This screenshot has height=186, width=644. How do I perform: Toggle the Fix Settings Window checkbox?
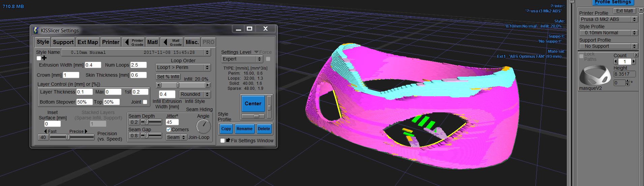pyautogui.click(x=223, y=141)
